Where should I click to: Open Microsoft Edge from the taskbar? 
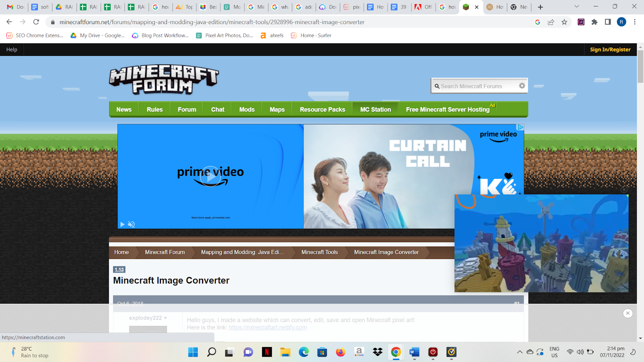304,352
